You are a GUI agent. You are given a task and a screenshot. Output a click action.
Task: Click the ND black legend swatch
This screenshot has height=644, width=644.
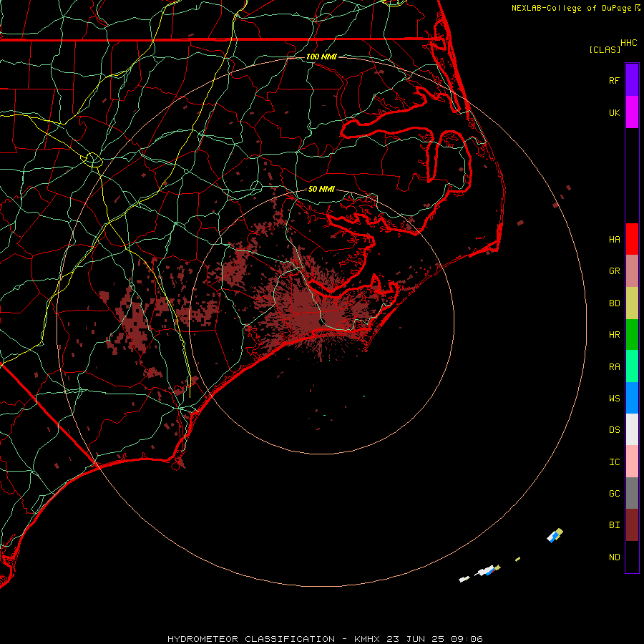(632, 557)
